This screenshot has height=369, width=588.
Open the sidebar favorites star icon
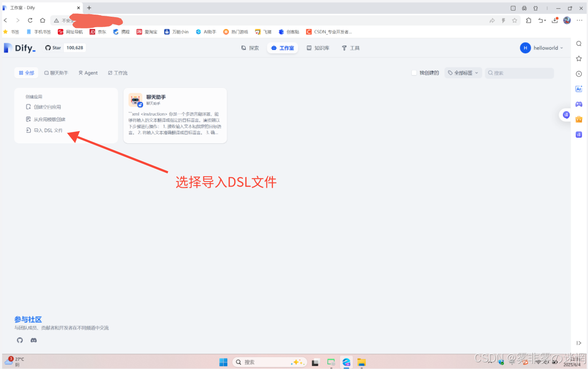coord(579,59)
